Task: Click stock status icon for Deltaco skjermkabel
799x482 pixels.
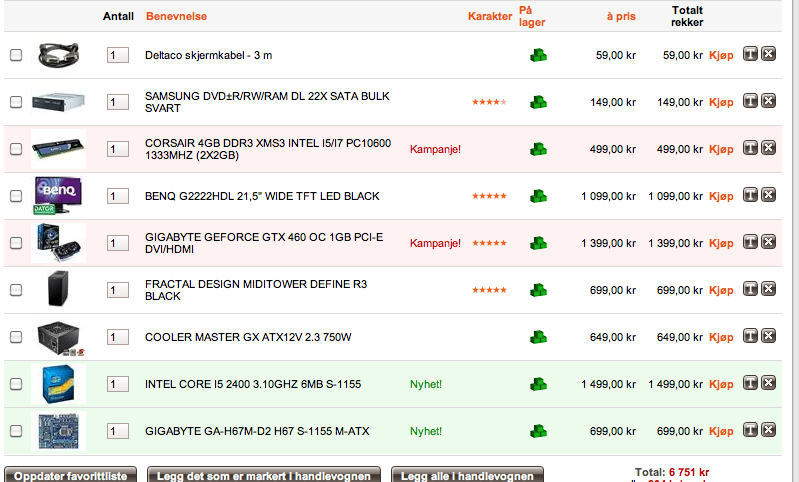Action: click(538, 55)
